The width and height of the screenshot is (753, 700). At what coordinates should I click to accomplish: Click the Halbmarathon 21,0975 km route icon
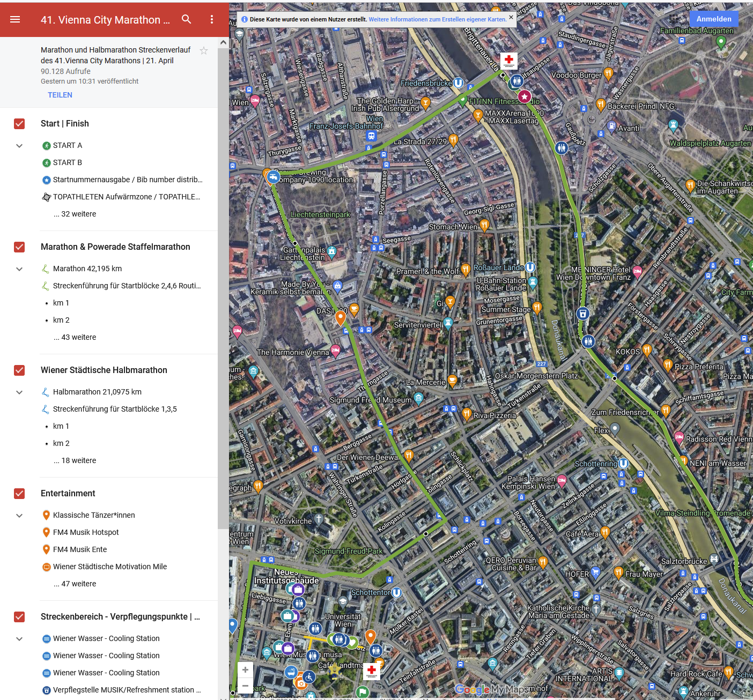[46, 392]
